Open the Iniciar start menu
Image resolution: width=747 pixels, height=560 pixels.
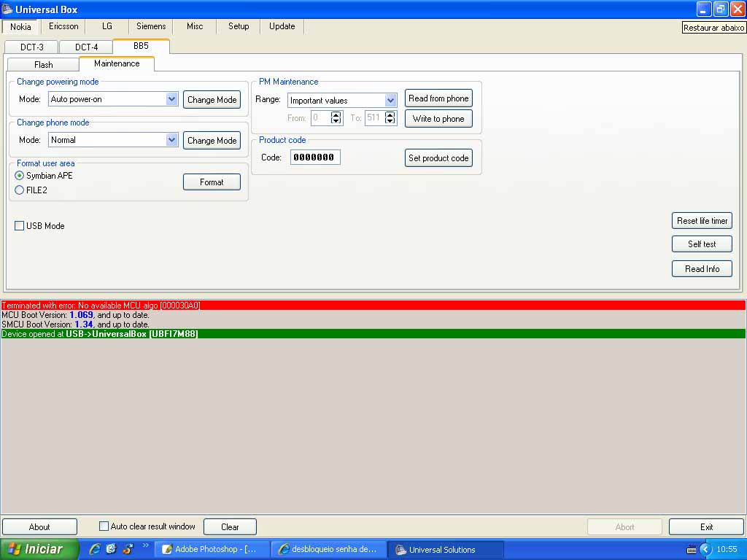[x=40, y=549]
